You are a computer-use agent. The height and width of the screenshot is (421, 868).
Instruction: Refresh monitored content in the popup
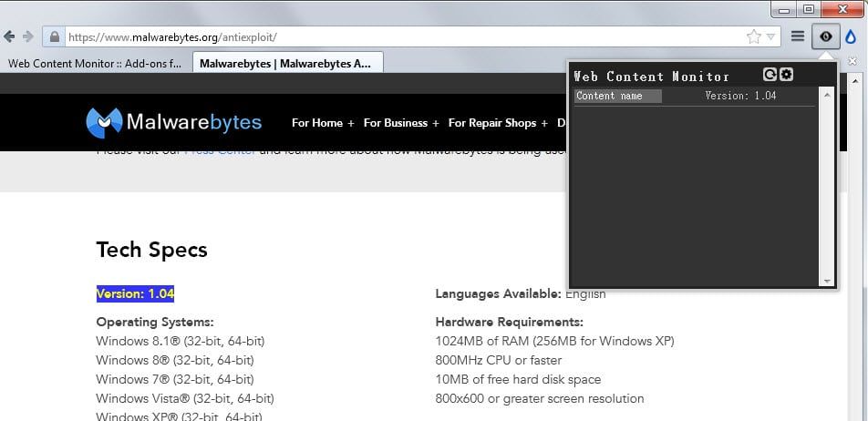point(770,74)
